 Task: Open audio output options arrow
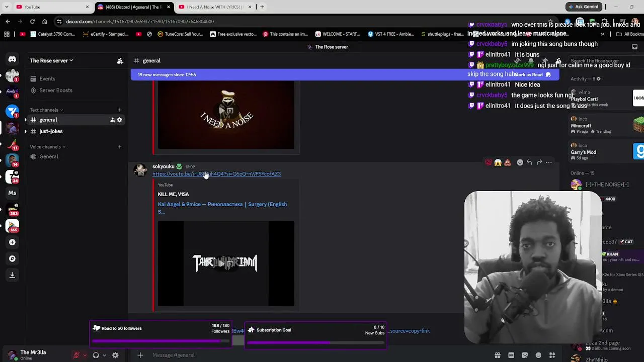tap(104, 355)
